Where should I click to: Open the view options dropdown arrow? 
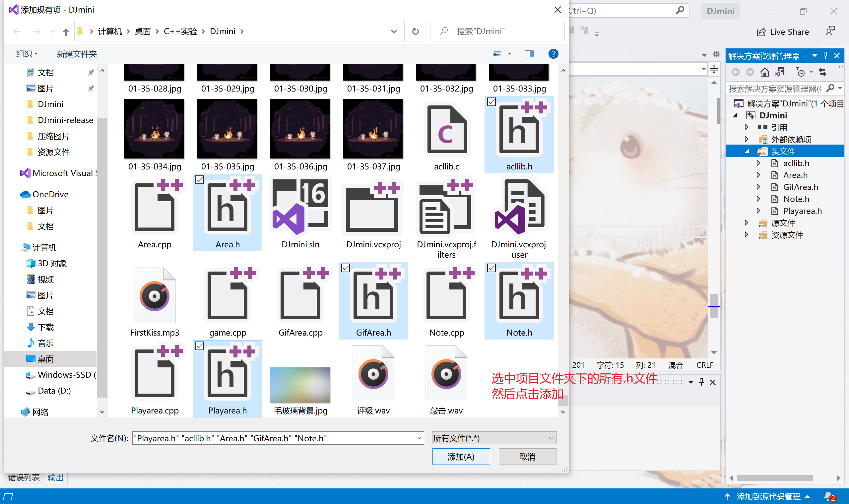pos(509,54)
